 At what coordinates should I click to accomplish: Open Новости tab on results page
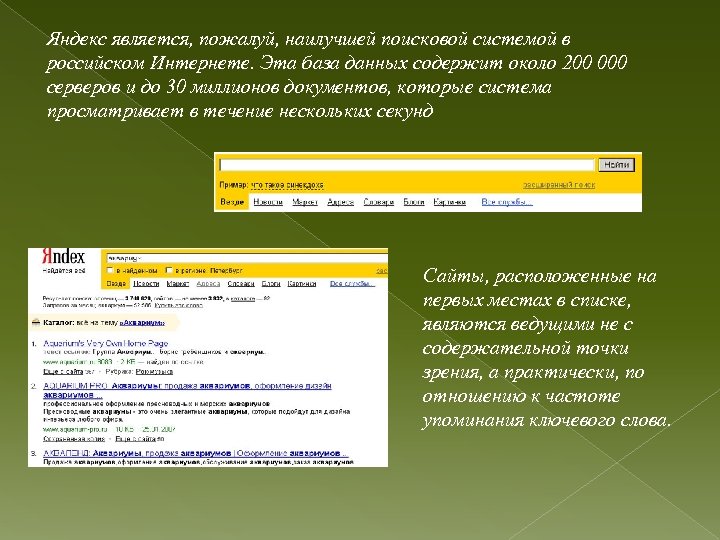coord(146,284)
